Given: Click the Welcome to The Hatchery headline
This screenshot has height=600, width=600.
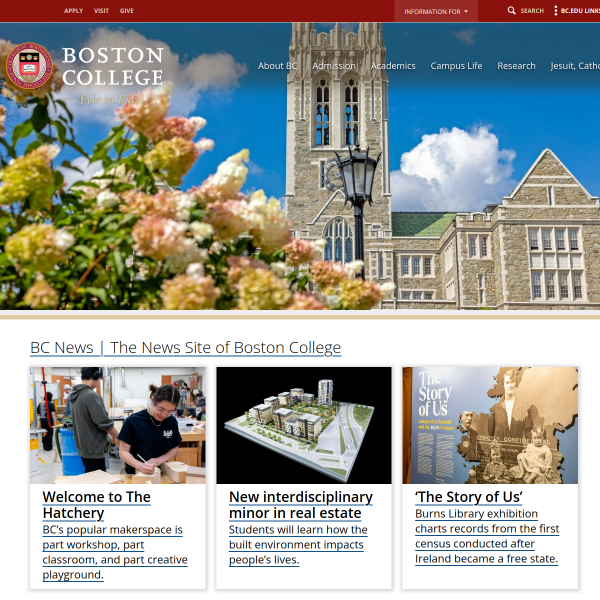Looking at the screenshot, I should click(96, 505).
